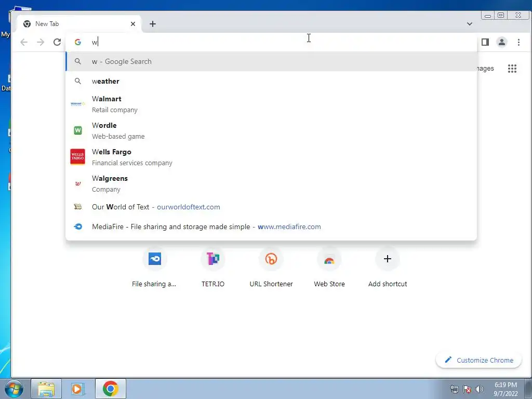Click the MediaFire favicon in suggestions

[78, 227]
